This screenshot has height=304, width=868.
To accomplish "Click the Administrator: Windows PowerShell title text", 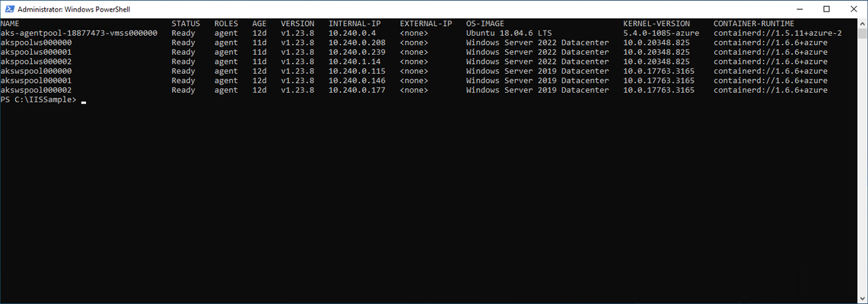I will [x=75, y=9].
